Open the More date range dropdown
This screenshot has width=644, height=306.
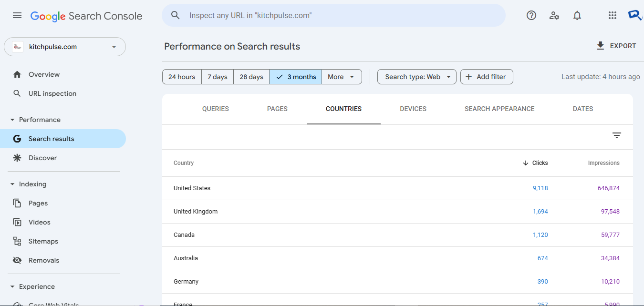tap(342, 77)
